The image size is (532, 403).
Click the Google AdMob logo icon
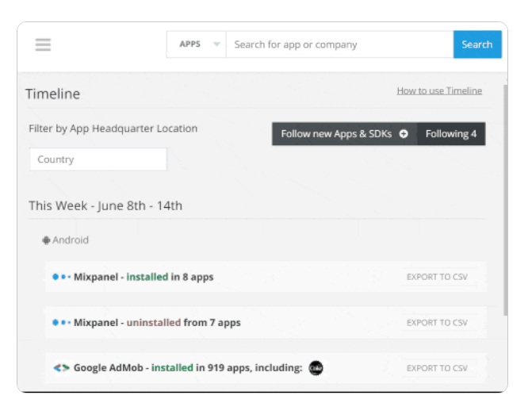click(x=61, y=368)
